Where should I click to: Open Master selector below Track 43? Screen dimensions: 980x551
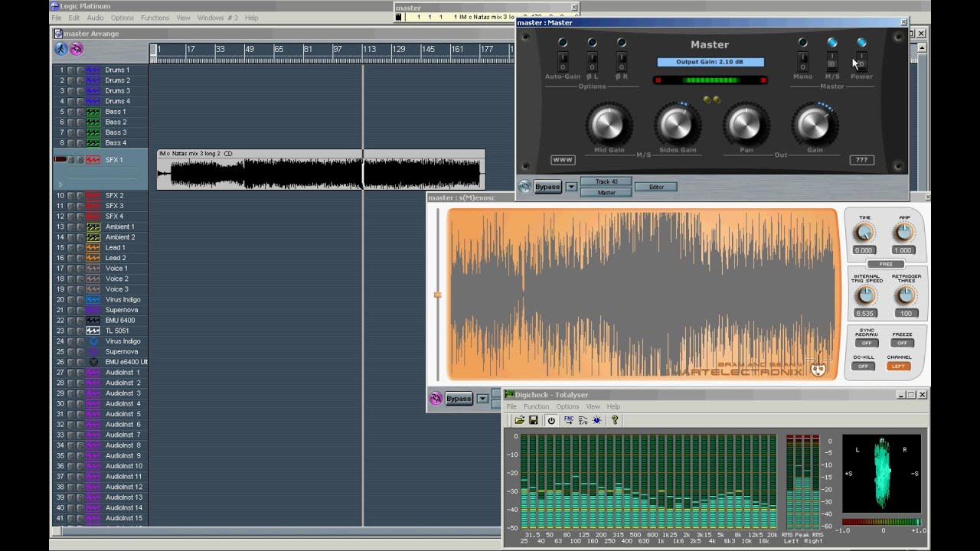click(x=606, y=193)
